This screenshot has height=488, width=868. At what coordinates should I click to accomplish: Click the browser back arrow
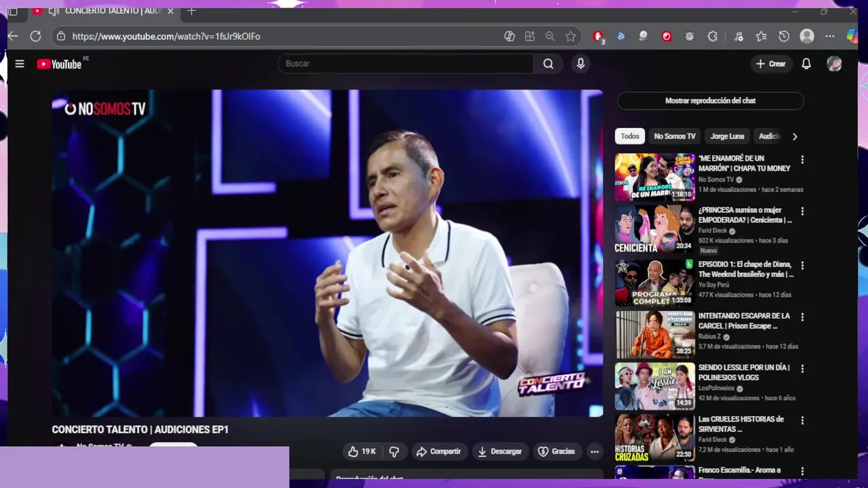click(13, 36)
